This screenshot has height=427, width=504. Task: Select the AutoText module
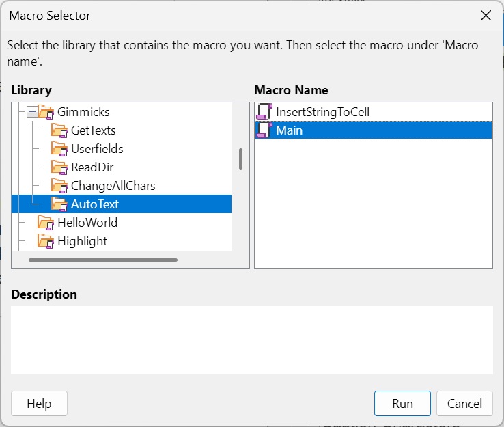pos(122,204)
